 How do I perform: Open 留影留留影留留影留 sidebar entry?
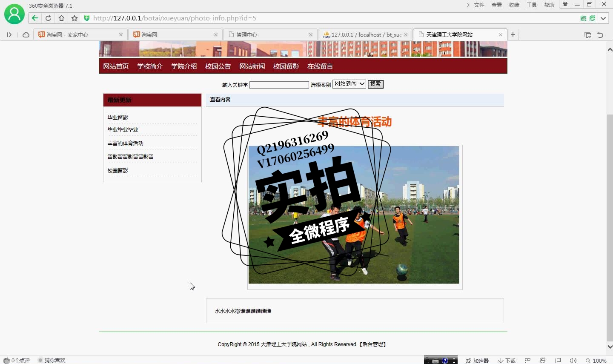130,157
